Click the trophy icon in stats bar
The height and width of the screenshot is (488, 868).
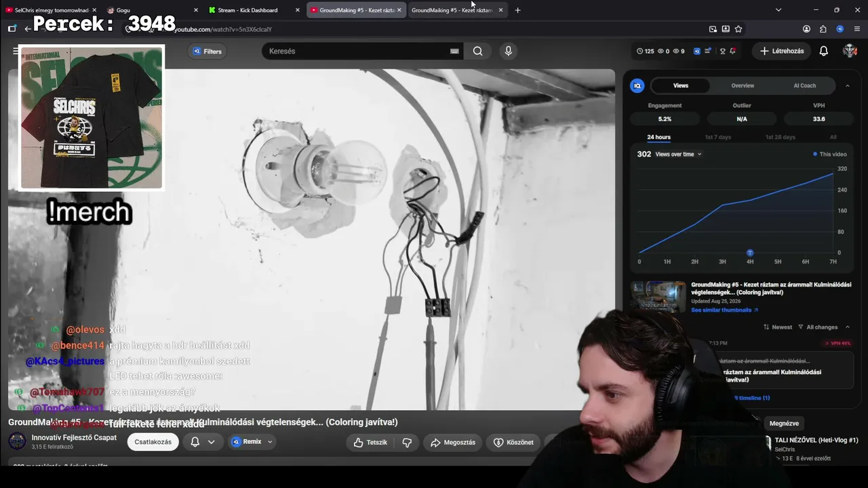coord(722,52)
